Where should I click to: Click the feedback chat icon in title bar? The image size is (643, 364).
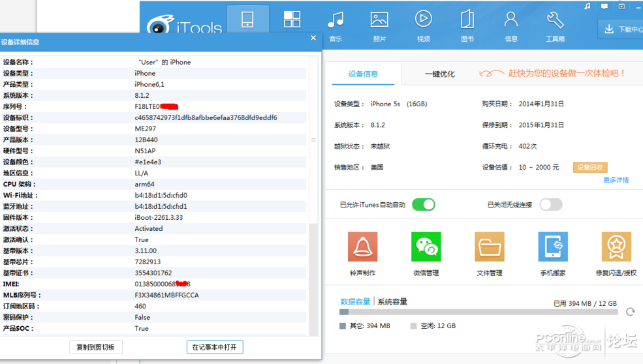click(604, 6)
